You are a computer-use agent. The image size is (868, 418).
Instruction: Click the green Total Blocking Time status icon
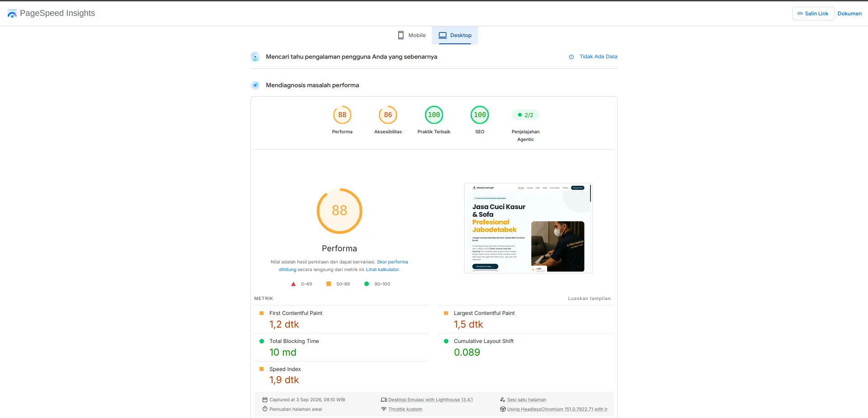pyautogui.click(x=261, y=341)
